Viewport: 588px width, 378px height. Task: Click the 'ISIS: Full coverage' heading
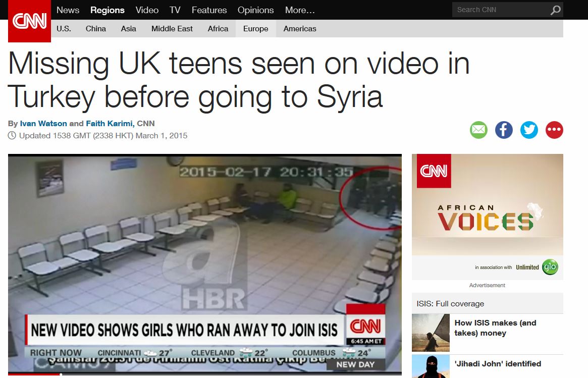(x=450, y=303)
